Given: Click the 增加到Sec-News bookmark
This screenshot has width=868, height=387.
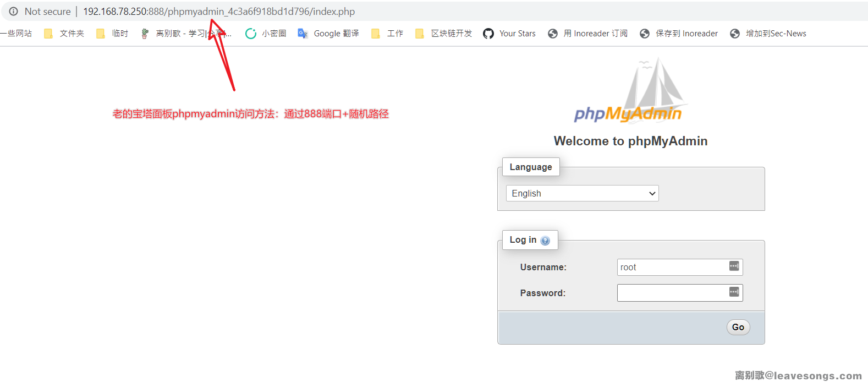Looking at the screenshot, I should tap(768, 34).
